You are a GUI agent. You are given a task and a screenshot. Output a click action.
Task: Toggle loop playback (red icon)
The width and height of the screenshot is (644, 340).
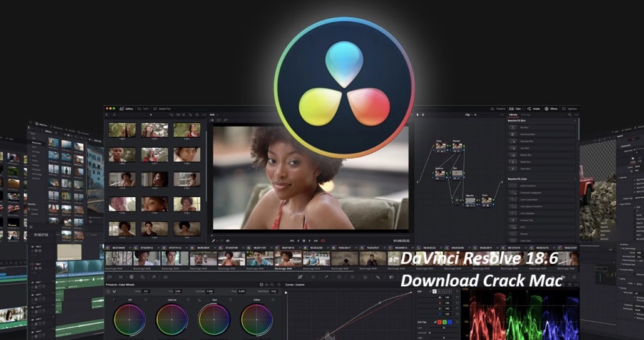point(323,240)
